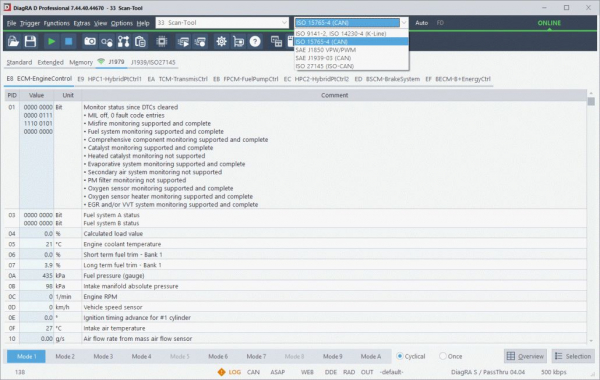Click the Selection button
This screenshot has width=600, height=380.
point(573,356)
